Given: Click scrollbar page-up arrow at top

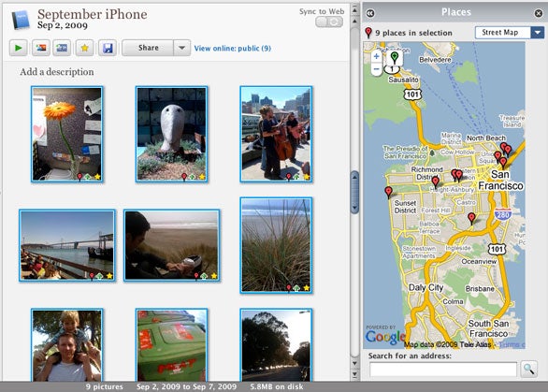Looking at the screenshot, I should 354,9.
